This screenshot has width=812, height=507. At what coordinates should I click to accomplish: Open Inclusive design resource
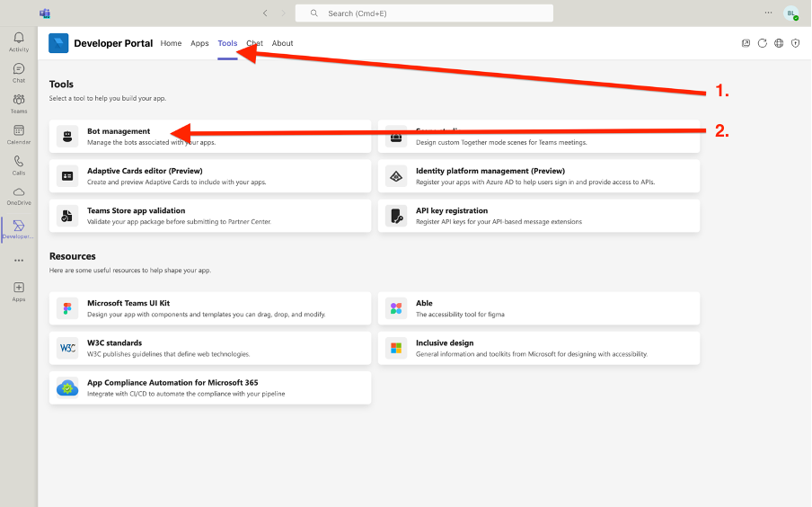(539, 348)
